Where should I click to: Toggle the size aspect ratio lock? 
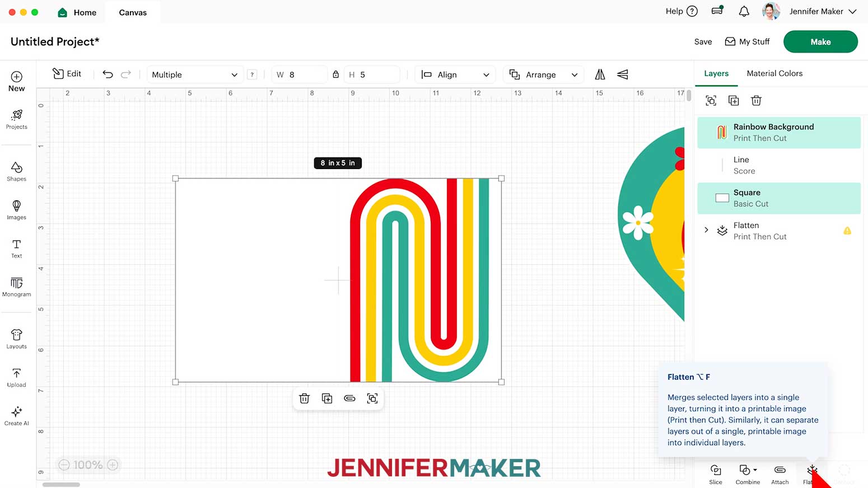tap(335, 74)
